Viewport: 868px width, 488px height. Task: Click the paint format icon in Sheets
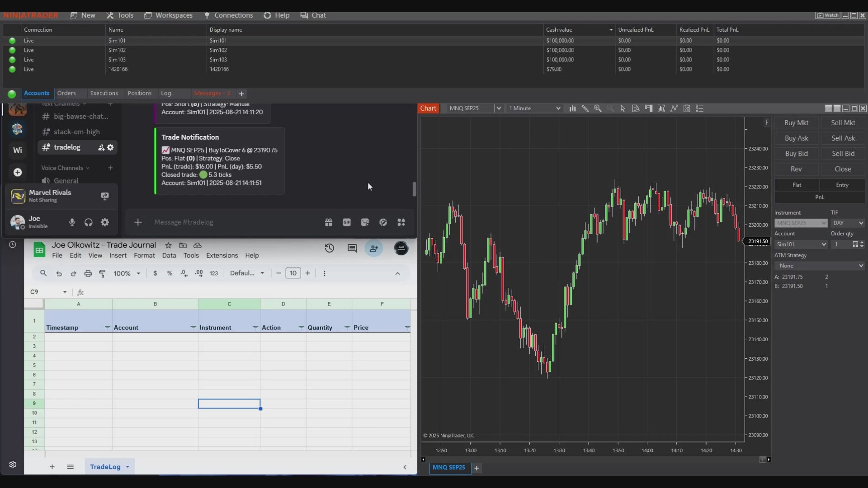pyautogui.click(x=102, y=273)
